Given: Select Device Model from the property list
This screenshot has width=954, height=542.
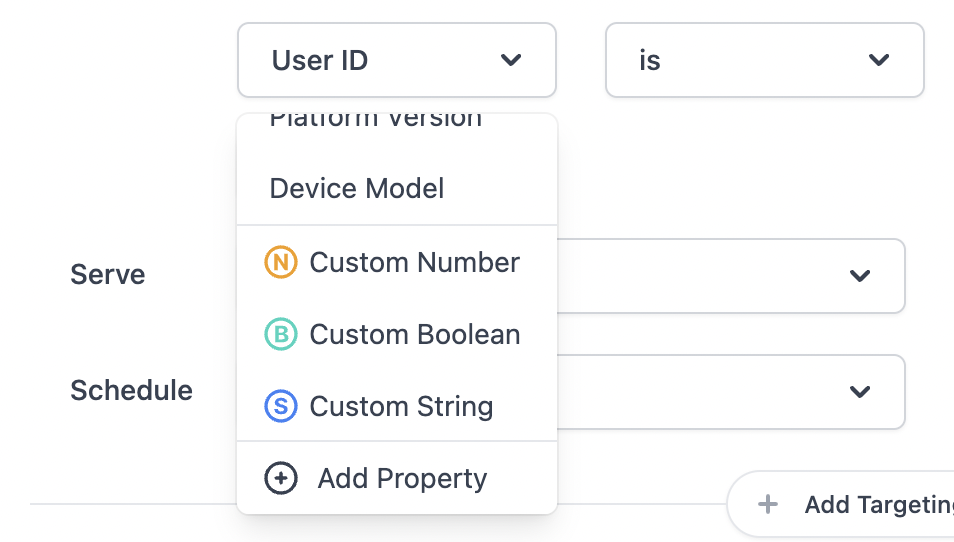Looking at the screenshot, I should [357, 189].
